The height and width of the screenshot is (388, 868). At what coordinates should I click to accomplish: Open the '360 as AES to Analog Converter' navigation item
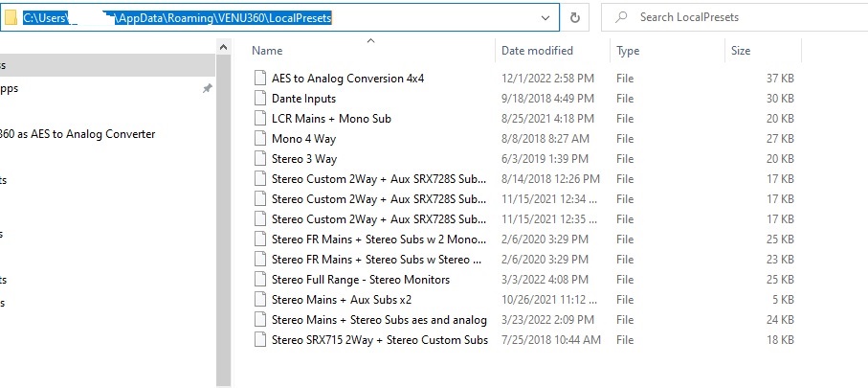(78, 134)
